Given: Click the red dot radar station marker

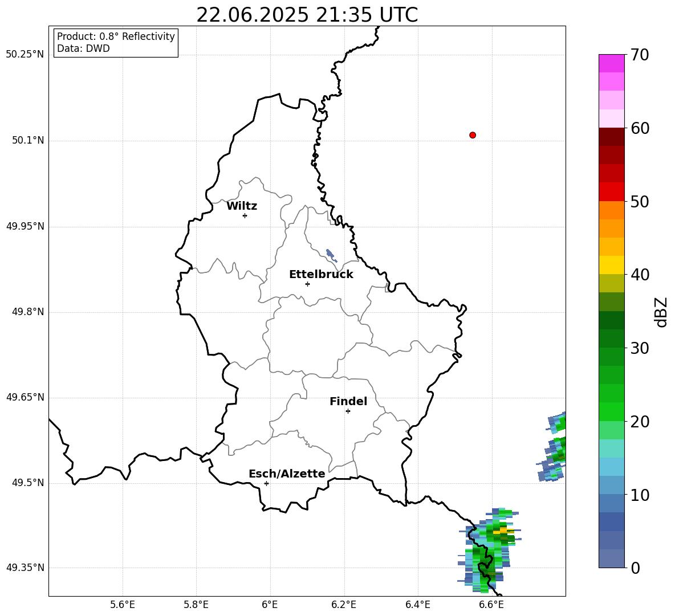Looking at the screenshot, I should [x=473, y=135].
